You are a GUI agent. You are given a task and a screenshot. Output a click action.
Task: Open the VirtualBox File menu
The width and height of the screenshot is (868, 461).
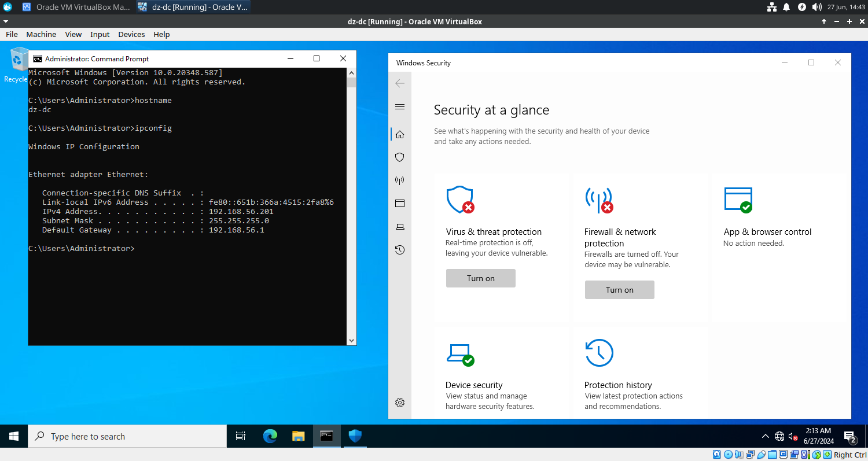(12, 34)
